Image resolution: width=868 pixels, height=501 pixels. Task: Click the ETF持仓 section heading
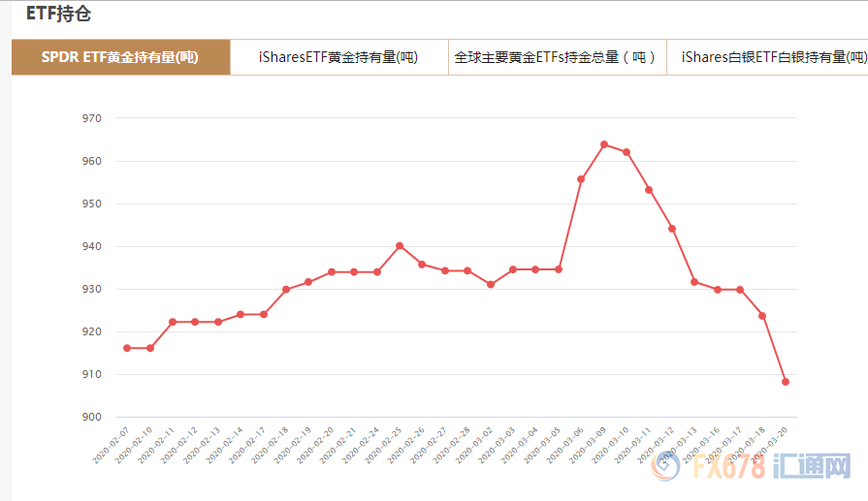pyautogui.click(x=59, y=14)
